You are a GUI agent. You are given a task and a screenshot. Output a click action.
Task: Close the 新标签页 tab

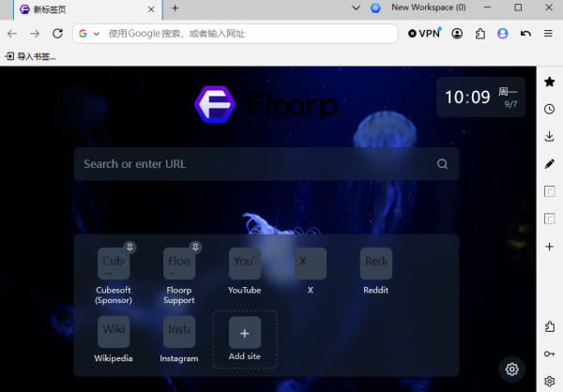(x=151, y=9)
